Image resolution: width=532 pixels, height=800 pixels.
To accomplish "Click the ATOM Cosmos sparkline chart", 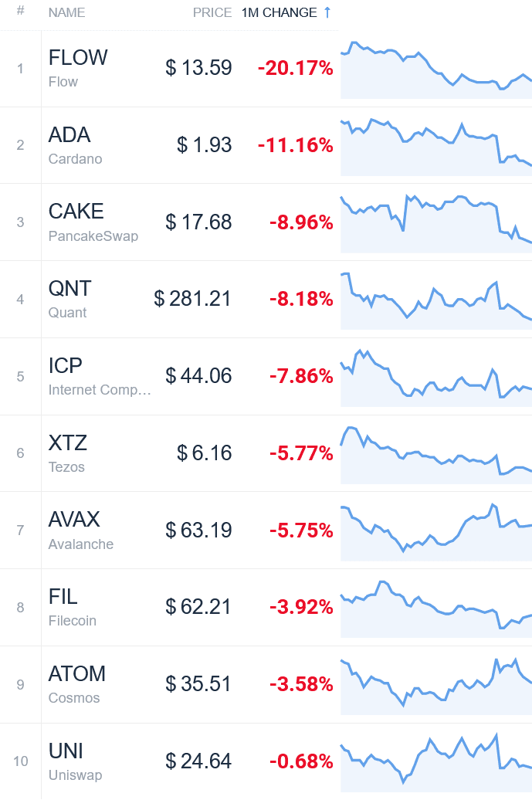I will click(x=436, y=686).
